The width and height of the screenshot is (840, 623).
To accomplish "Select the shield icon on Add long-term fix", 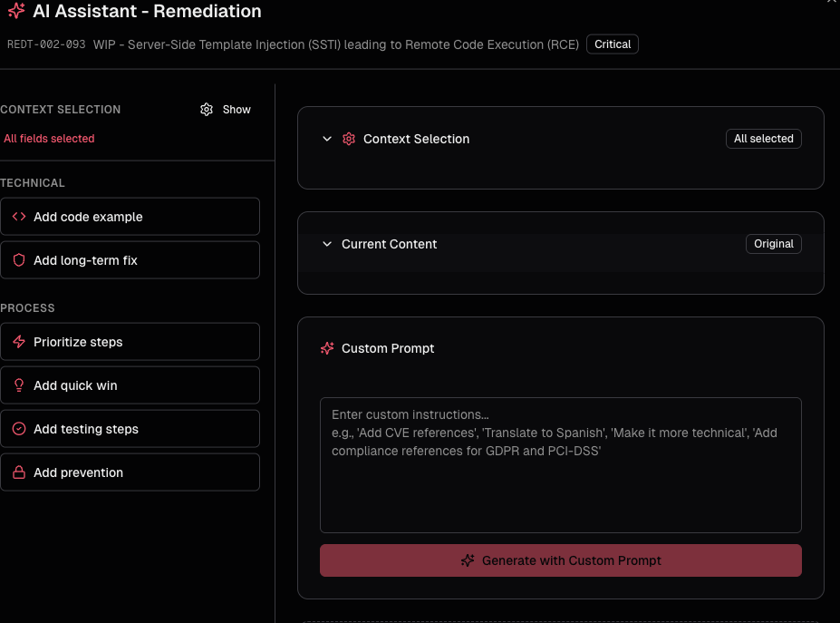I will pyautogui.click(x=18, y=260).
